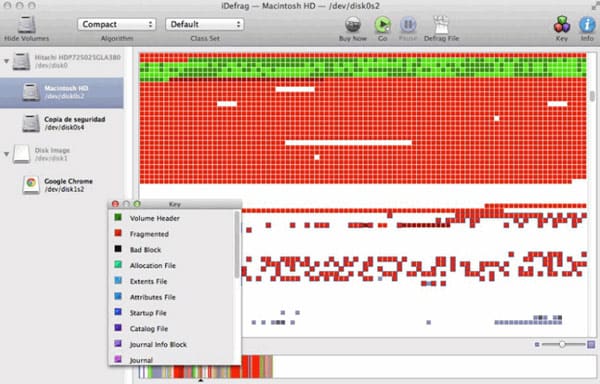Click the Hide Volumes toolbar icon
Viewport: 600px width, 384px height.
pyautogui.click(x=26, y=25)
